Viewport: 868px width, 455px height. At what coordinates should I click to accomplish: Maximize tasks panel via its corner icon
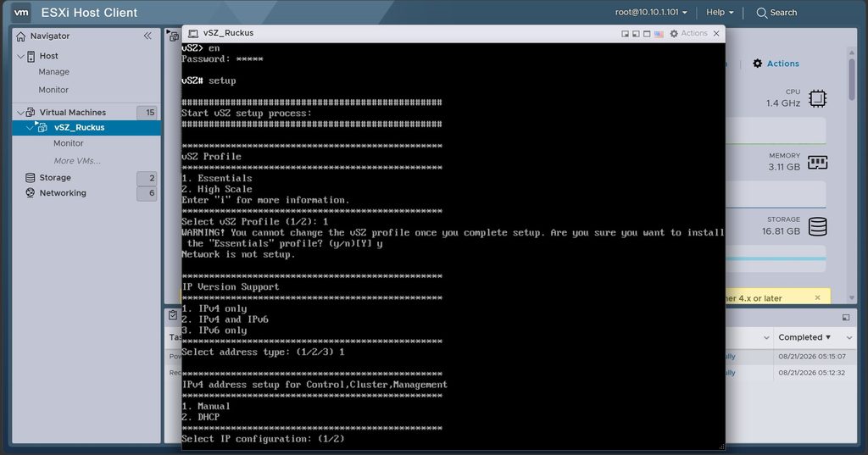pos(846,318)
